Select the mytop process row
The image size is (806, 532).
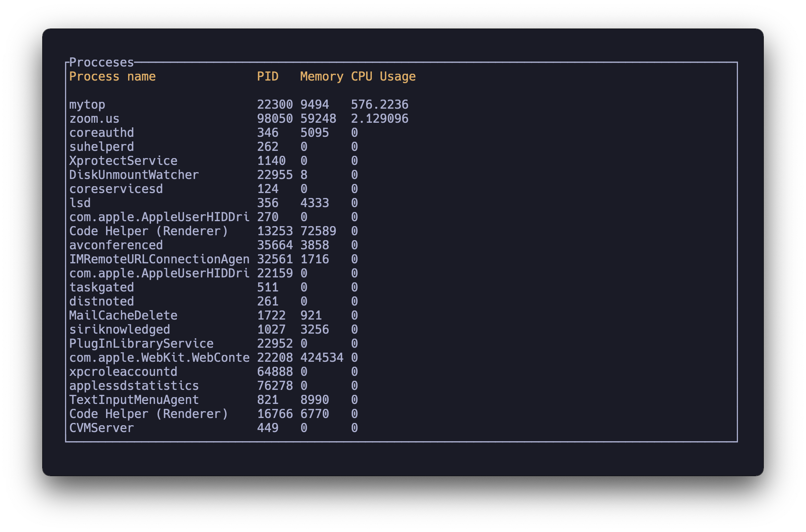click(87, 104)
